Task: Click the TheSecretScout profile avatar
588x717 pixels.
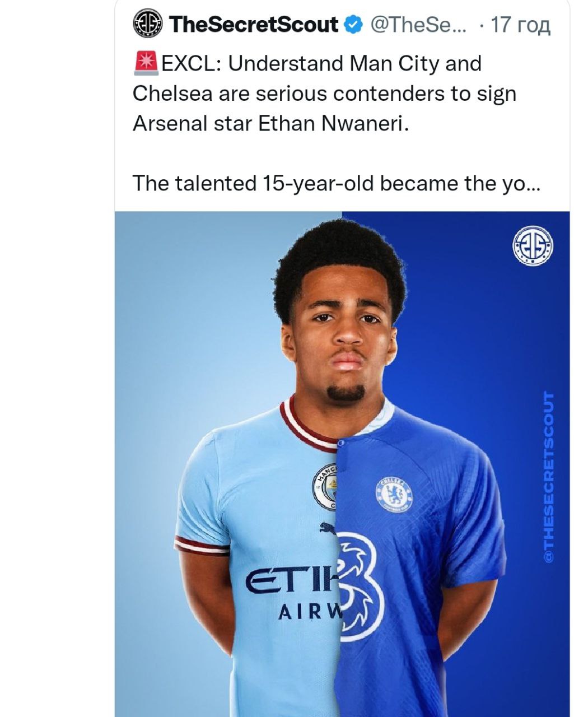Action: [x=147, y=24]
